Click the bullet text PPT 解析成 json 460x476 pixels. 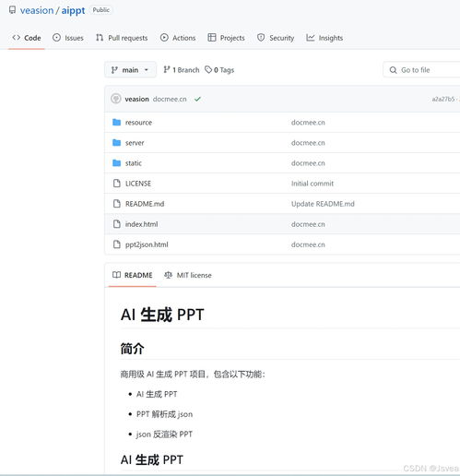click(x=164, y=414)
